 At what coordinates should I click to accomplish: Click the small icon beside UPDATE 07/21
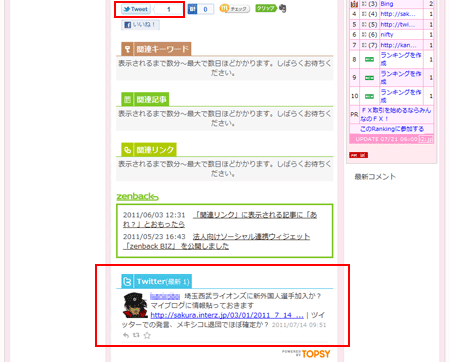[426, 139]
